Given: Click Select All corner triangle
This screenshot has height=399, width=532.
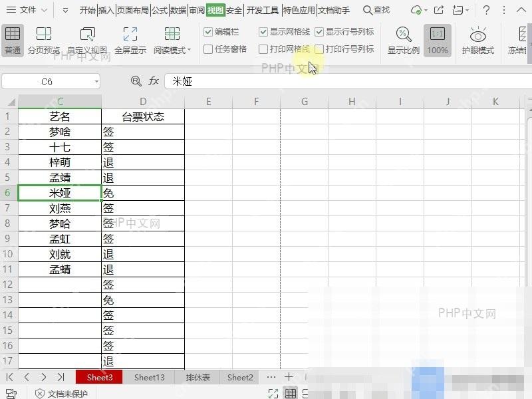Looking at the screenshot, I should 11,102.
